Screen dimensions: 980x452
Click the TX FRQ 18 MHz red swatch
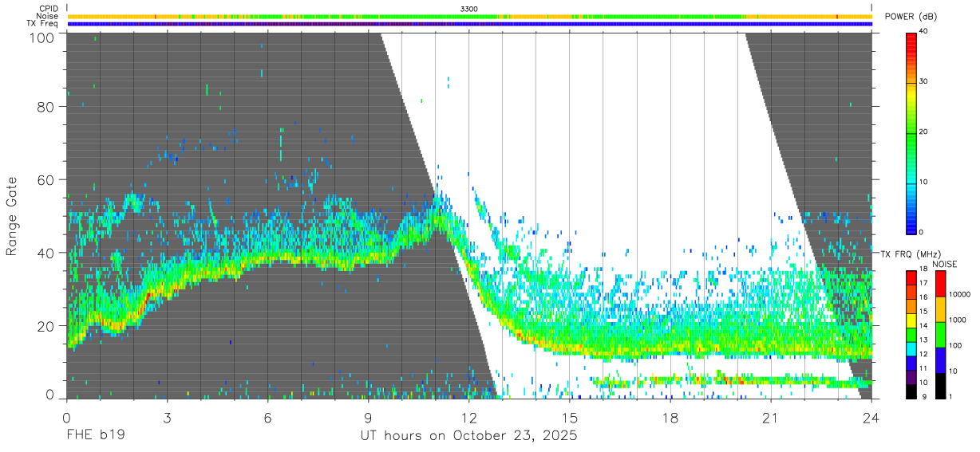point(911,276)
